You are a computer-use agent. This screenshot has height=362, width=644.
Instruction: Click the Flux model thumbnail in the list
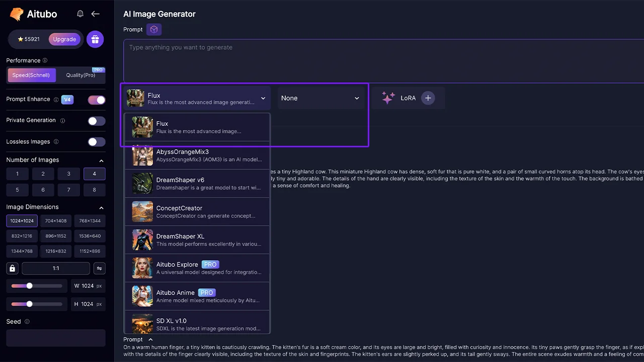click(x=142, y=127)
